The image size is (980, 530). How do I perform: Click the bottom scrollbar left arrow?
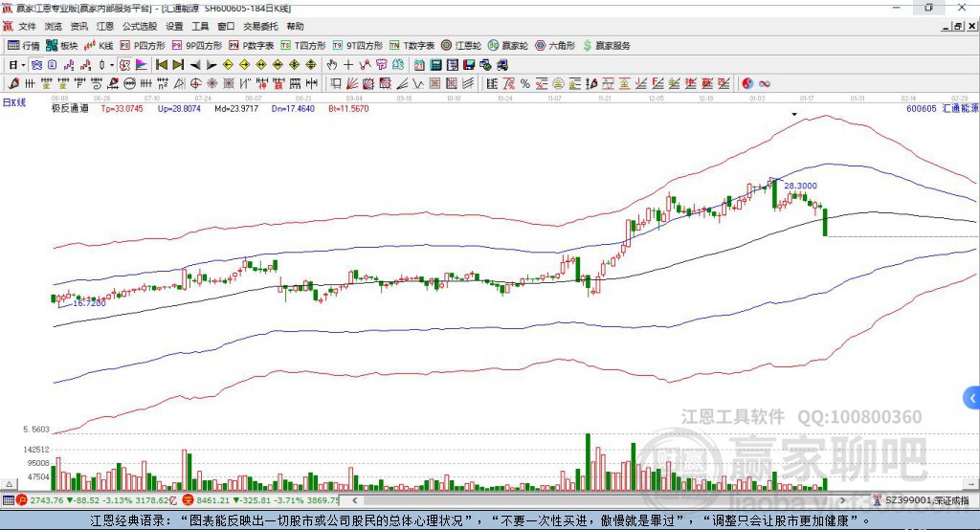355,500
